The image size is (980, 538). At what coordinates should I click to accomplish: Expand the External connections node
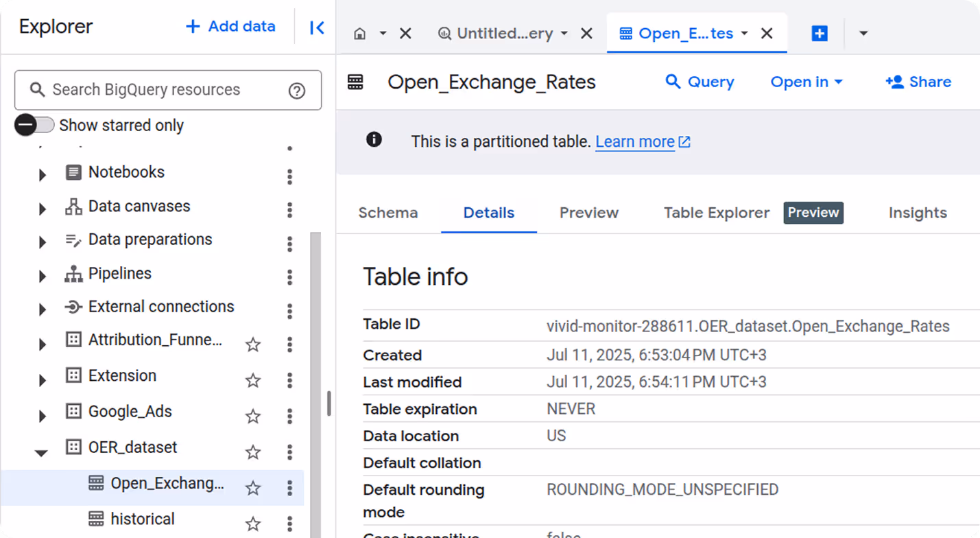click(43, 309)
